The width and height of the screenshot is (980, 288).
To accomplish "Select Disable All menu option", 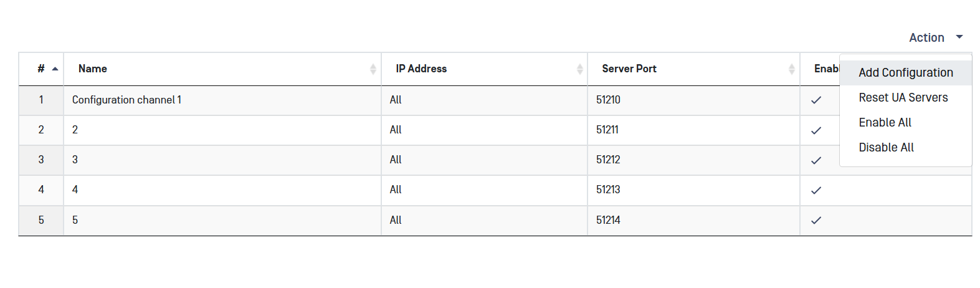I will point(886,148).
